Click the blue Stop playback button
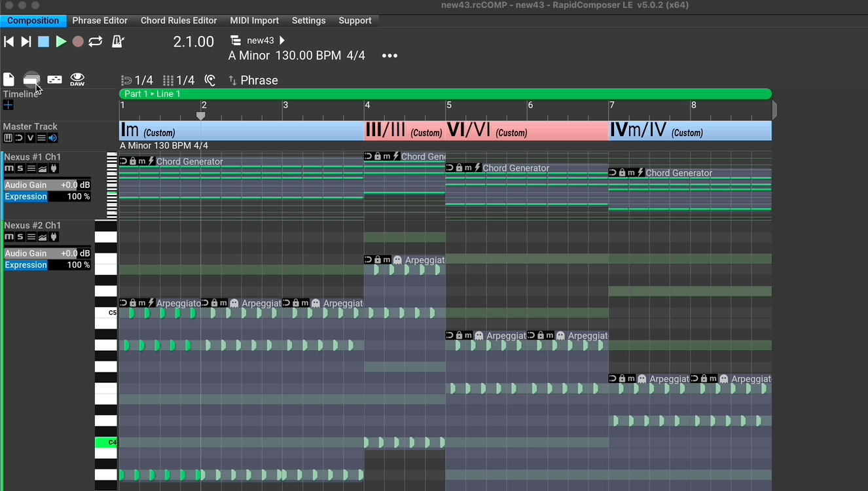The height and width of the screenshot is (491, 868). 43,42
